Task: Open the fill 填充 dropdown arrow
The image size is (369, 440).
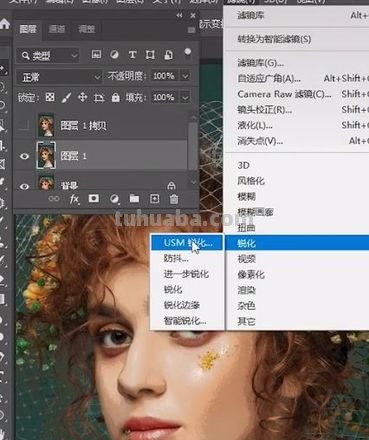Action: tap(185, 98)
